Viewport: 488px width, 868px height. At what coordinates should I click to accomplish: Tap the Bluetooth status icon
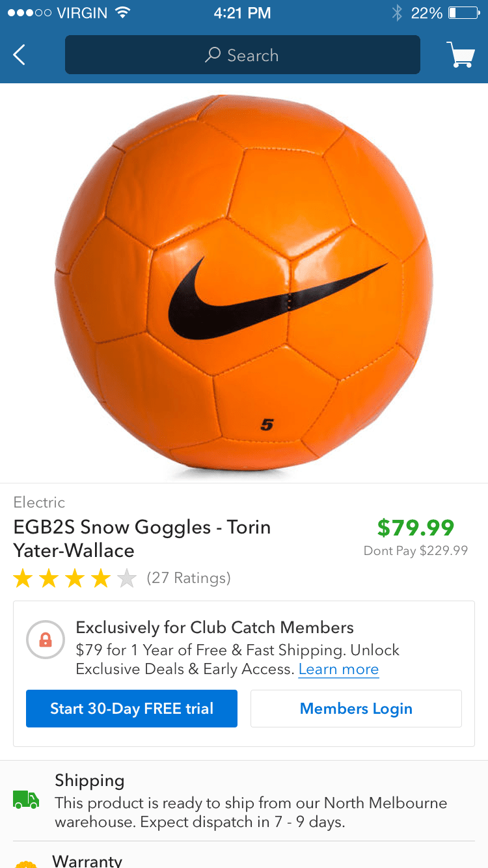tap(397, 13)
